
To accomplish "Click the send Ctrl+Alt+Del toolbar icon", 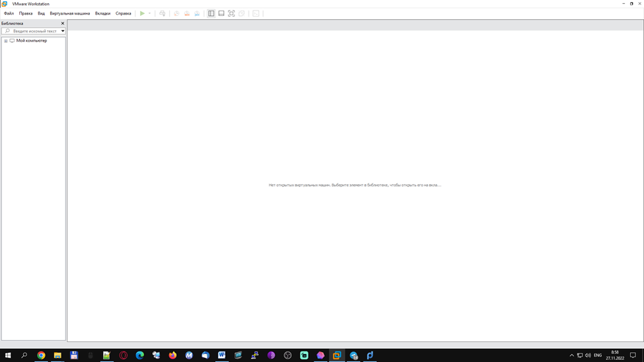I will coord(162,14).
